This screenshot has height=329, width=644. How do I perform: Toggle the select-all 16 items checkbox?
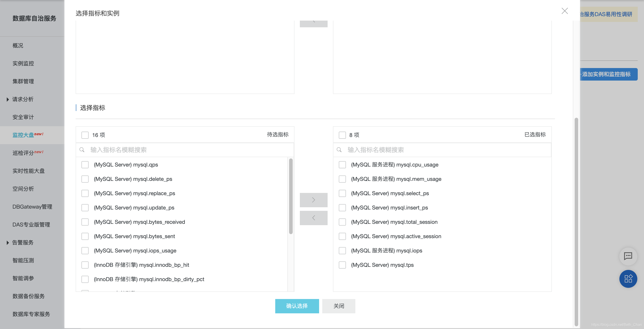[x=85, y=135]
